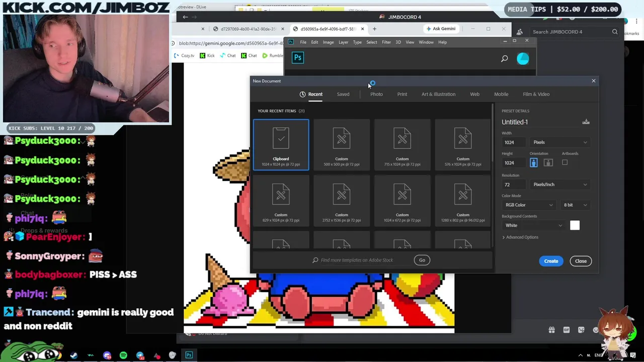Close the d560965a browser tab
The width and height of the screenshot is (644, 362).
coord(362,29)
